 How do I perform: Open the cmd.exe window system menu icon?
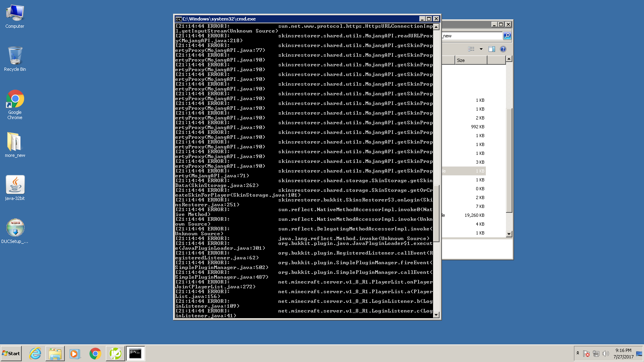178,19
